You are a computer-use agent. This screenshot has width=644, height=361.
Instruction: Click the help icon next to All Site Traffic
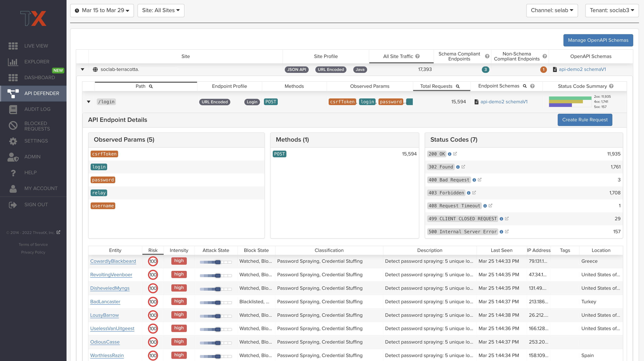pyautogui.click(x=417, y=56)
